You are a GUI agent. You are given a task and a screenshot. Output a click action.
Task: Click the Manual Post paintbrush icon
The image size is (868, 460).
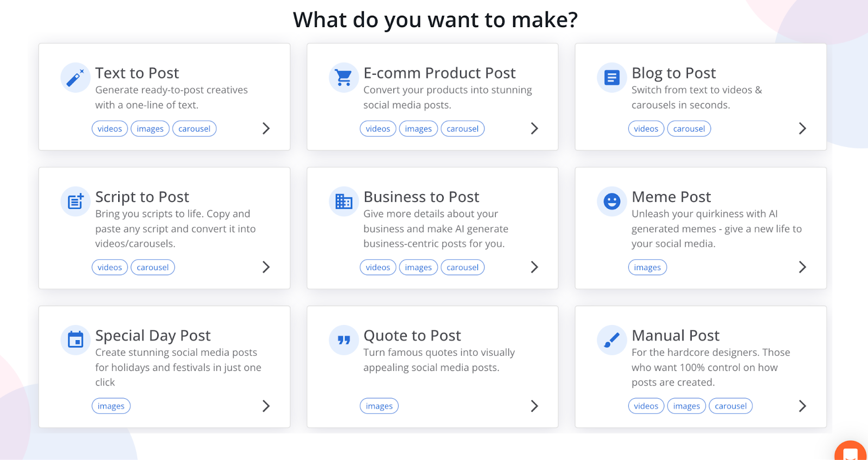pyautogui.click(x=612, y=340)
